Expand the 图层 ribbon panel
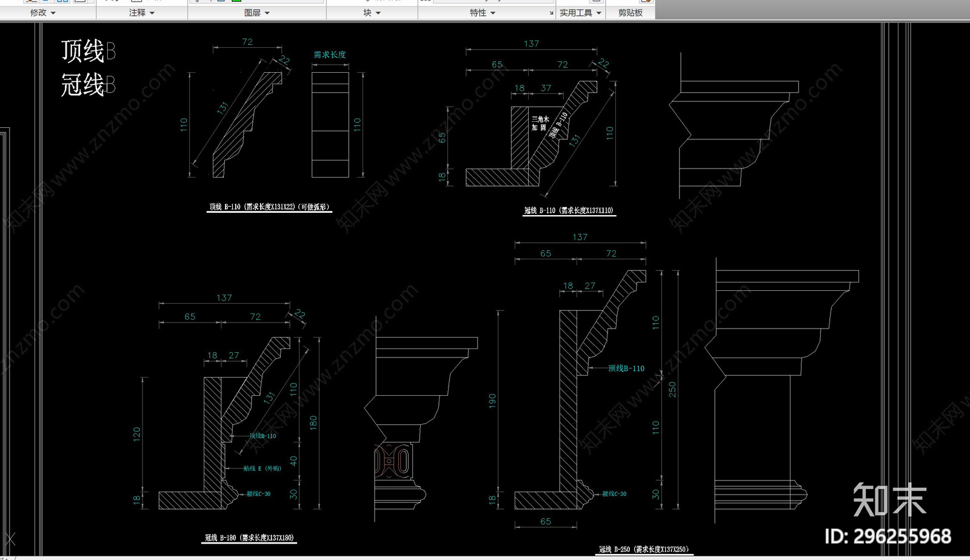The image size is (970, 560). point(257,13)
